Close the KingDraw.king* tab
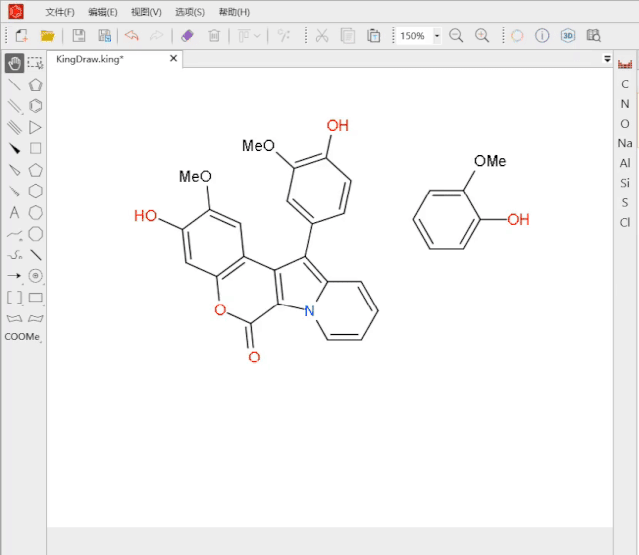 [x=173, y=59]
